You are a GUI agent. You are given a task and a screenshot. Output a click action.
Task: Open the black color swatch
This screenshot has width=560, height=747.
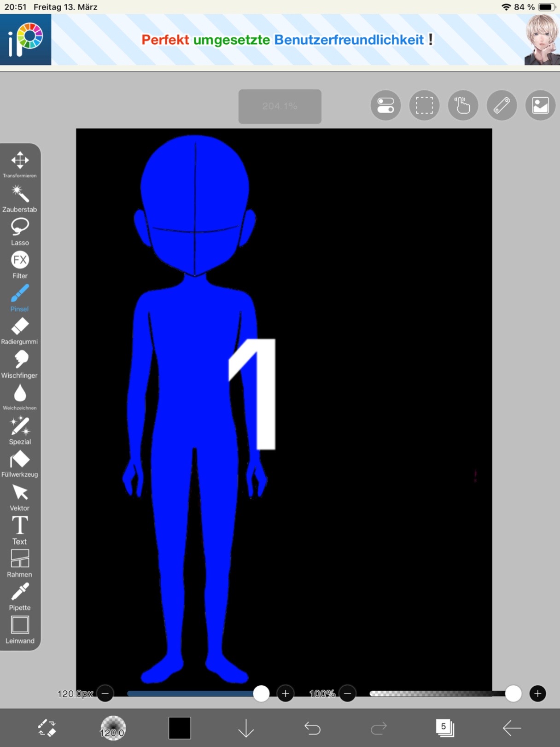(180, 728)
